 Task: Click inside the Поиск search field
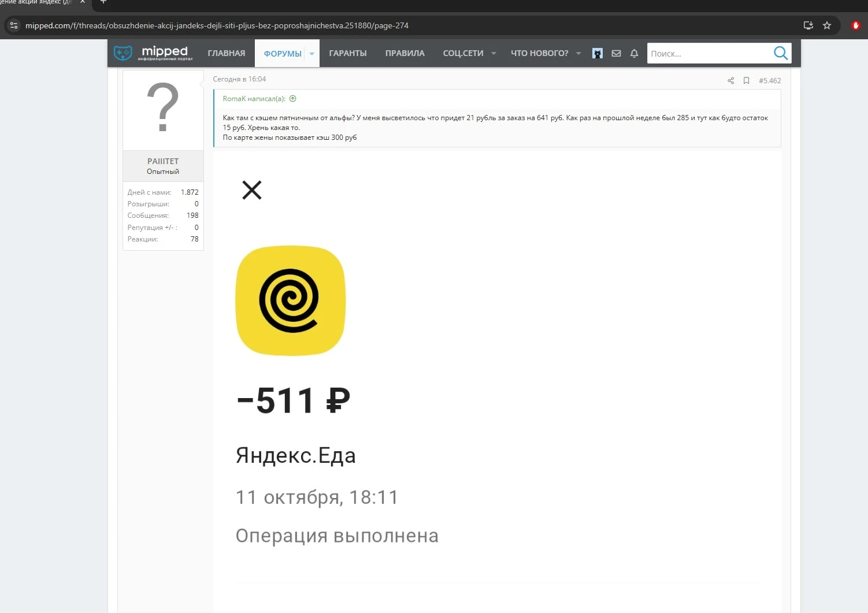(710, 53)
